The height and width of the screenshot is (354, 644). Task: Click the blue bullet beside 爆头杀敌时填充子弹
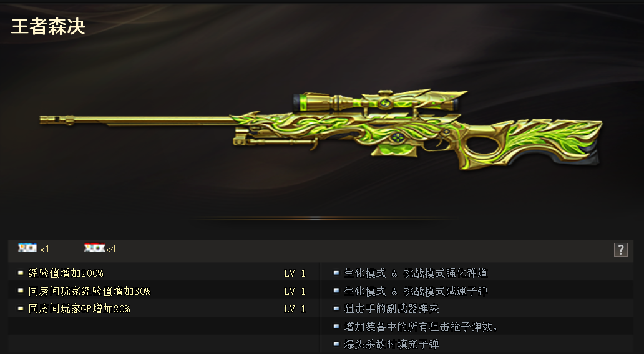336,344
